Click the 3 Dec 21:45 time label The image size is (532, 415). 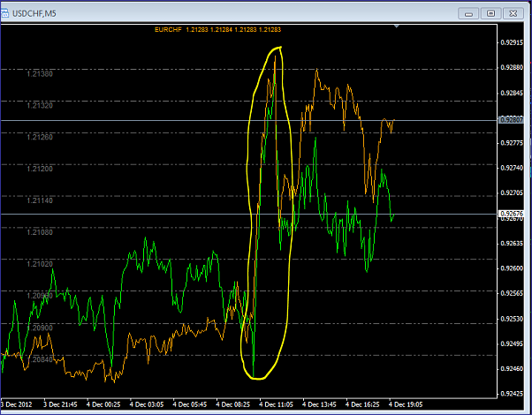[x=62, y=404]
